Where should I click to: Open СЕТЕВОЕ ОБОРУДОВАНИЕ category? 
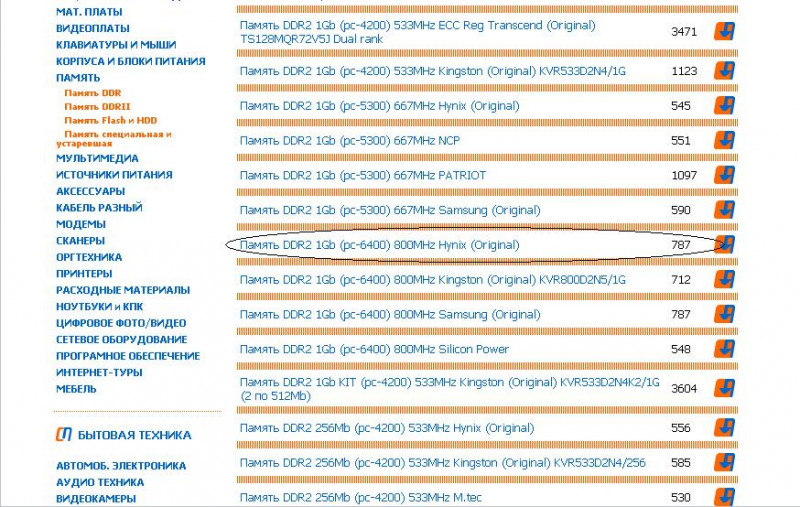pyautogui.click(x=121, y=339)
